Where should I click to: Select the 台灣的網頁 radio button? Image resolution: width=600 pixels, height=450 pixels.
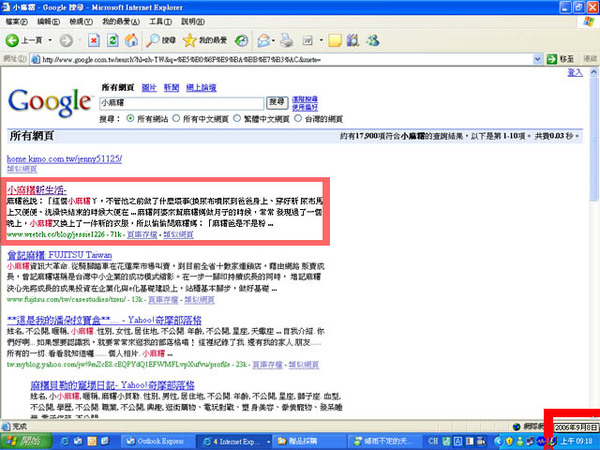(x=298, y=118)
